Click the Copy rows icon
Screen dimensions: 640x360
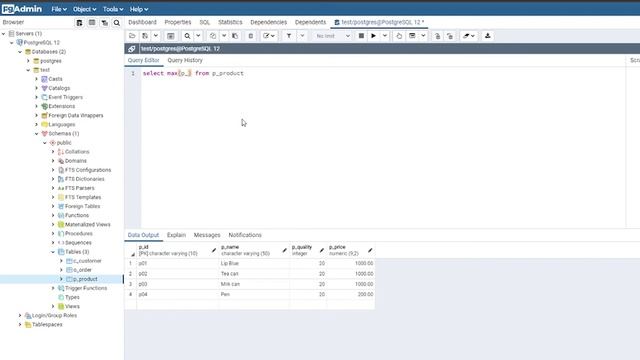213,36
